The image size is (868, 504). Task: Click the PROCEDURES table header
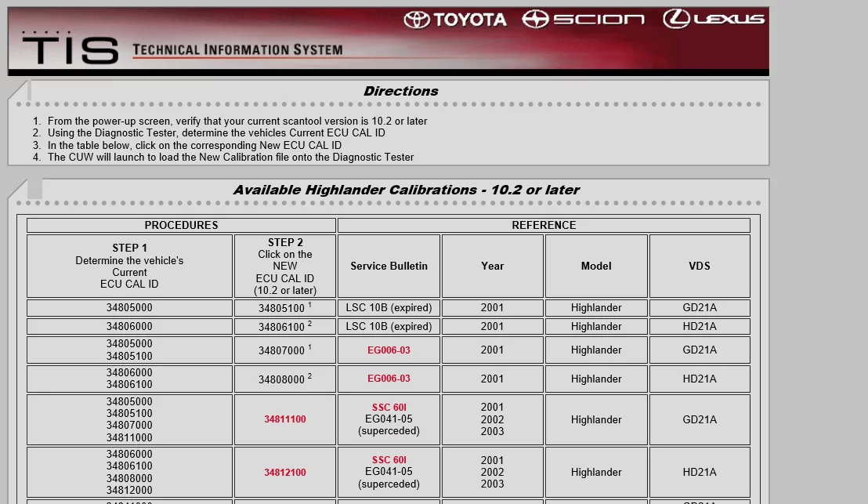pos(181,225)
